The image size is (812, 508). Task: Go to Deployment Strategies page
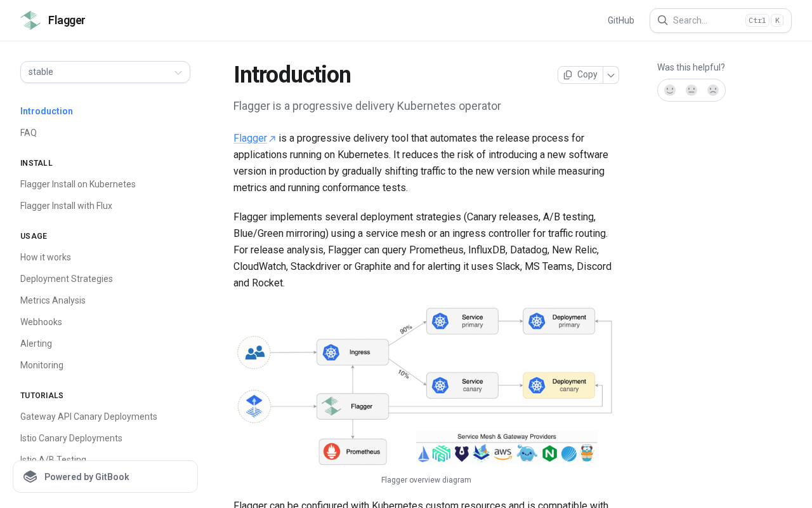point(67,279)
